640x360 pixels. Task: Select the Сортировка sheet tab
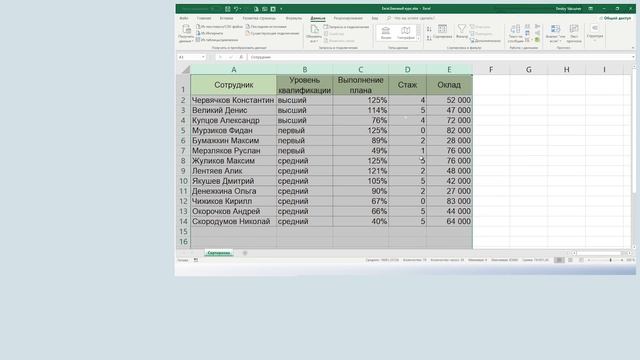[x=219, y=253]
